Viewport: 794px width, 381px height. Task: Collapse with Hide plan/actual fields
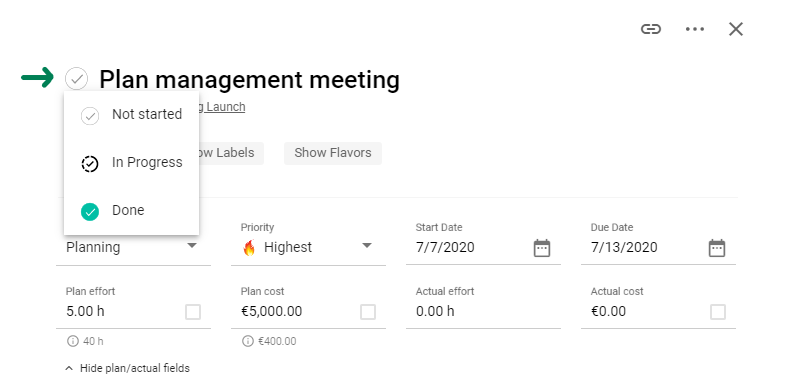pos(128,368)
